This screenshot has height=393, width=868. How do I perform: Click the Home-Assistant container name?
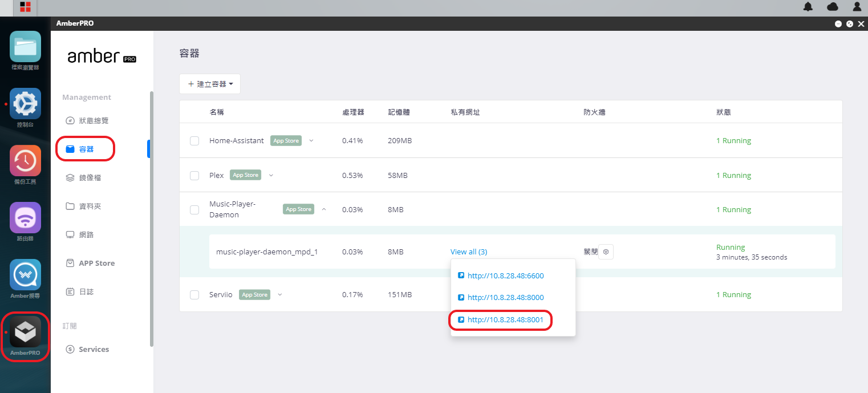click(237, 140)
